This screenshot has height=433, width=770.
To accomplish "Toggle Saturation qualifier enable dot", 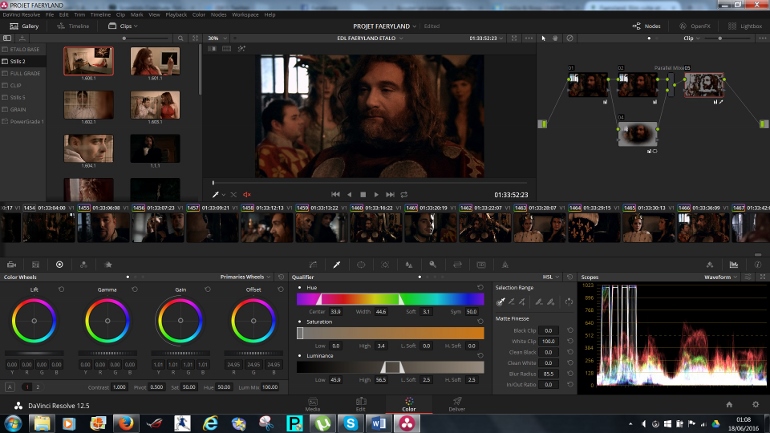I will tap(300, 322).
